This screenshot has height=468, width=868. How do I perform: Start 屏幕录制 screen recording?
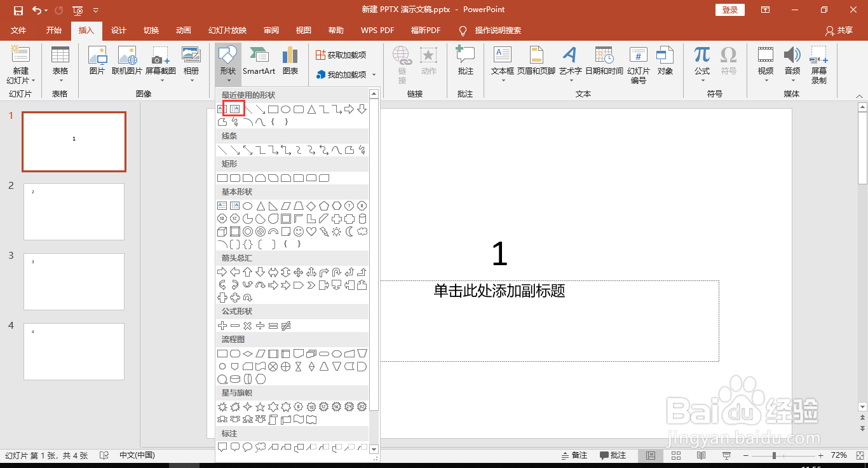(819, 65)
